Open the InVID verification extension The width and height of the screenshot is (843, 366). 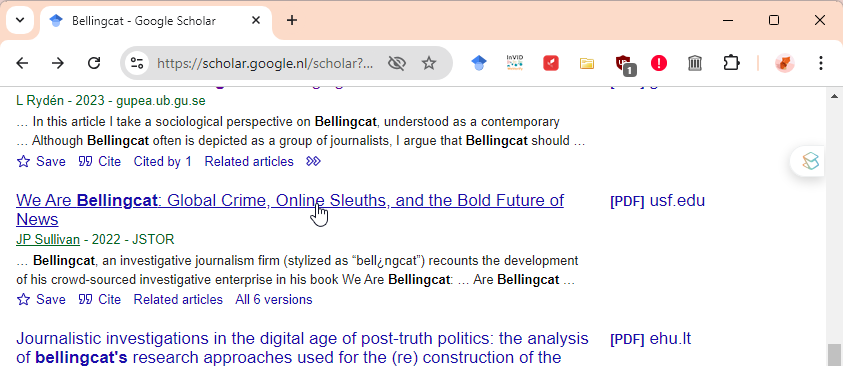point(515,63)
